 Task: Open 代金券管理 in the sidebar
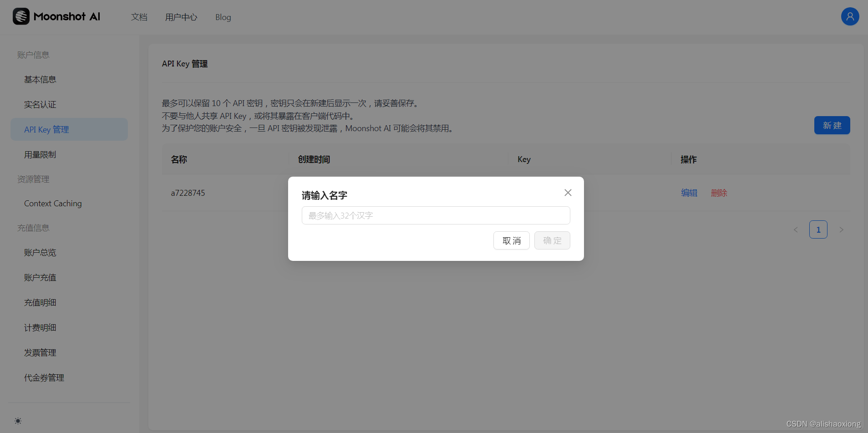pos(69,377)
